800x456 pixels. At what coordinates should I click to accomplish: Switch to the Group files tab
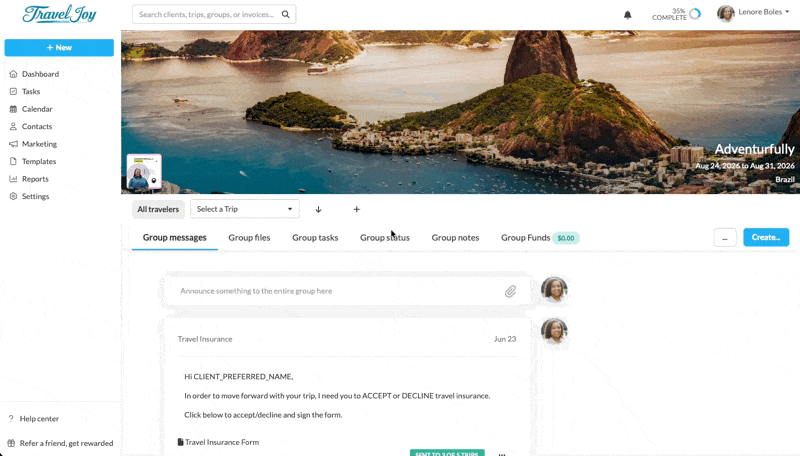(249, 238)
